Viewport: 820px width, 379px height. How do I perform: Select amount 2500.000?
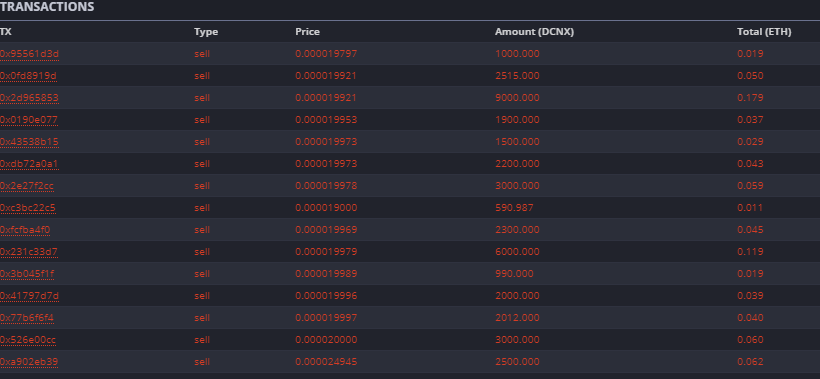[x=517, y=361]
